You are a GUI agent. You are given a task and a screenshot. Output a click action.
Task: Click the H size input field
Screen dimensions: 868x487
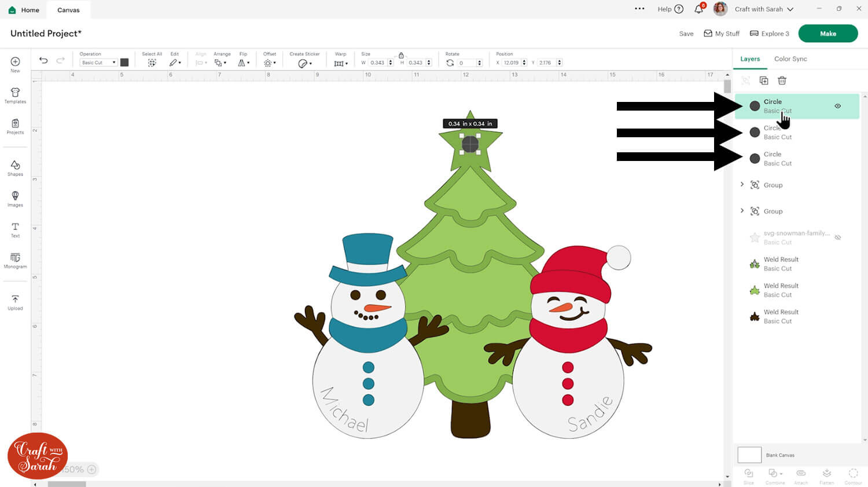[x=416, y=63]
